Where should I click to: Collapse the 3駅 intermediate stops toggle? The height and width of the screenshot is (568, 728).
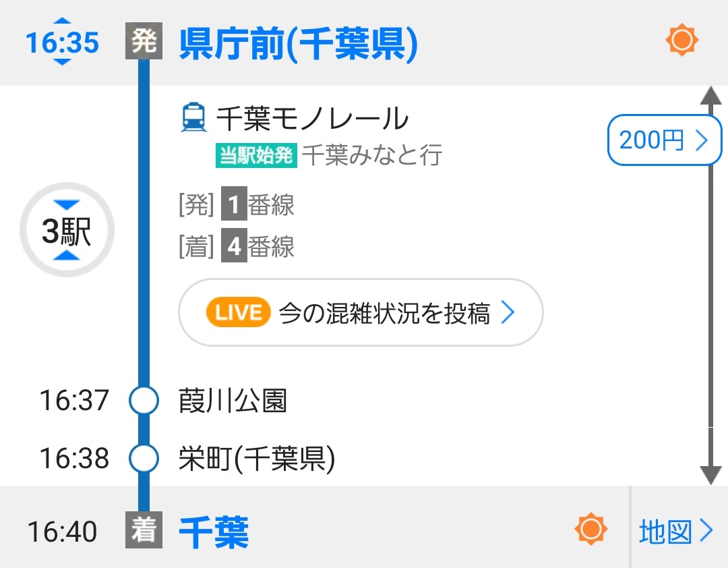click(67, 229)
